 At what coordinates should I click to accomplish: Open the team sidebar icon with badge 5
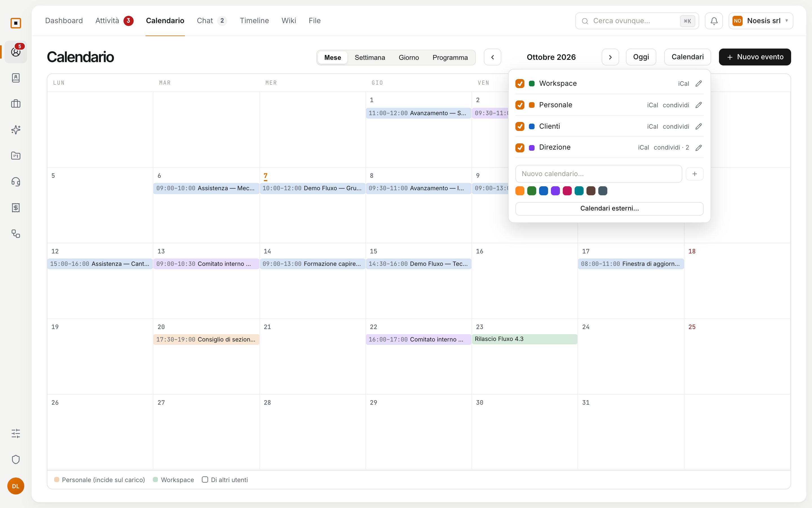[16, 52]
